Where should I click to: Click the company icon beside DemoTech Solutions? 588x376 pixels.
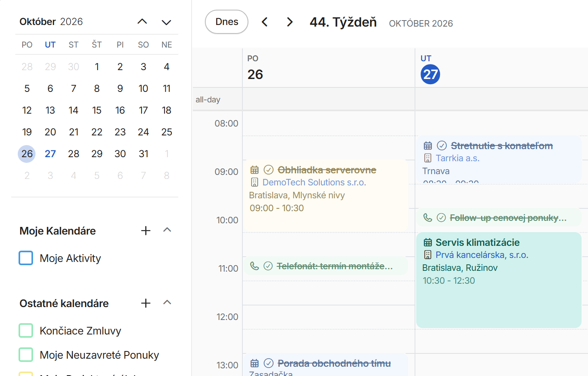(x=254, y=183)
